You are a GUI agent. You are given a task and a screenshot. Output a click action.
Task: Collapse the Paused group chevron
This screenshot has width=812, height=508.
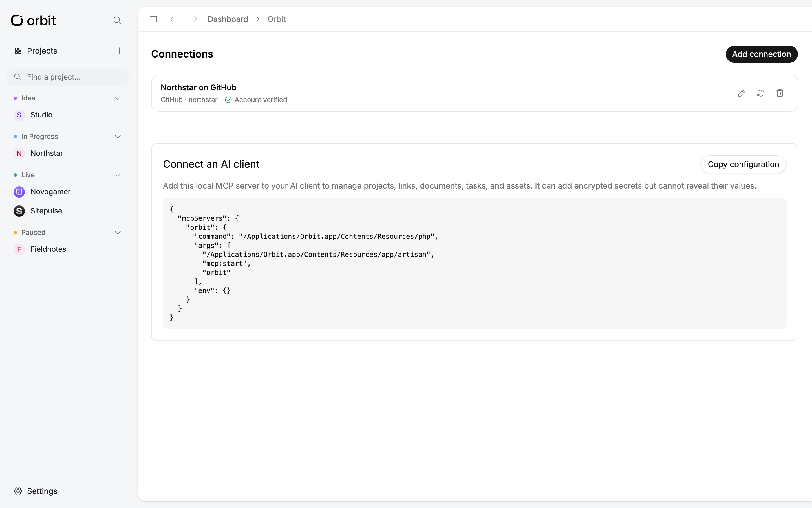[118, 233]
